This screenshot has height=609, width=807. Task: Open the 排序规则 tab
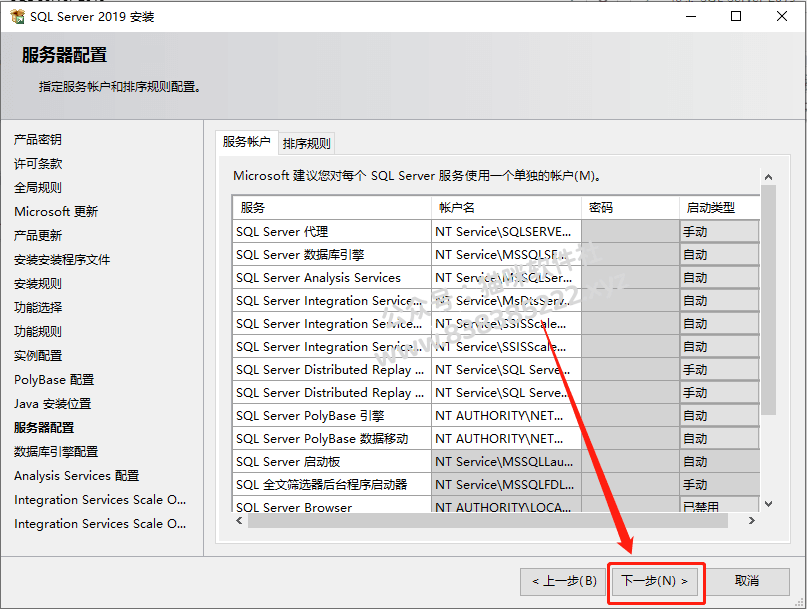[x=306, y=143]
